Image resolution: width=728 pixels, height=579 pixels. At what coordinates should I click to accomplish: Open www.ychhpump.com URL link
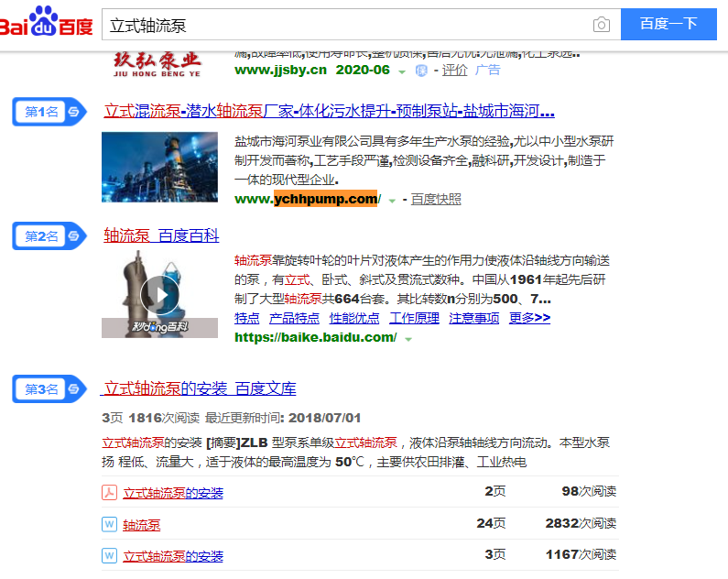point(308,199)
